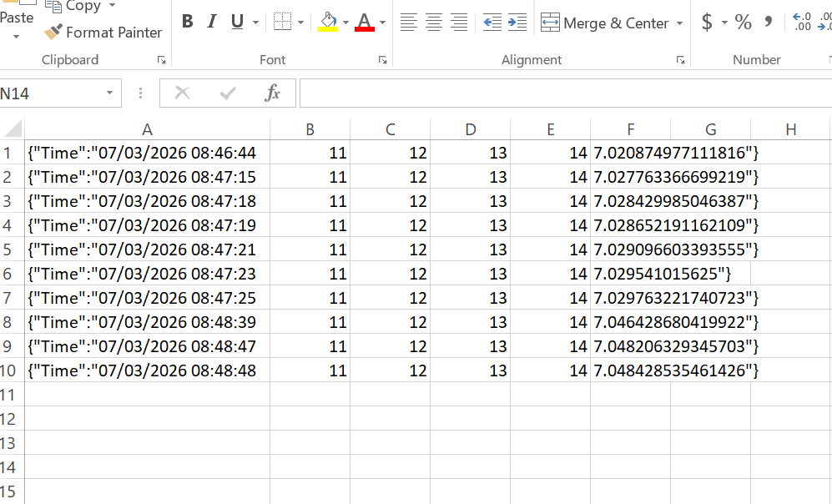The height and width of the screenshot is (504, 832).
Task: Open the Name Box dropdown
Action: (109, 93)
